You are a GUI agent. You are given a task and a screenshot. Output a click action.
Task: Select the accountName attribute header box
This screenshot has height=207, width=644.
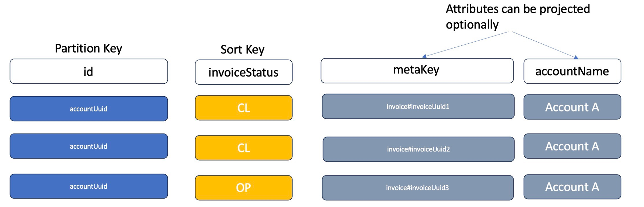click(x=572, y=71)
